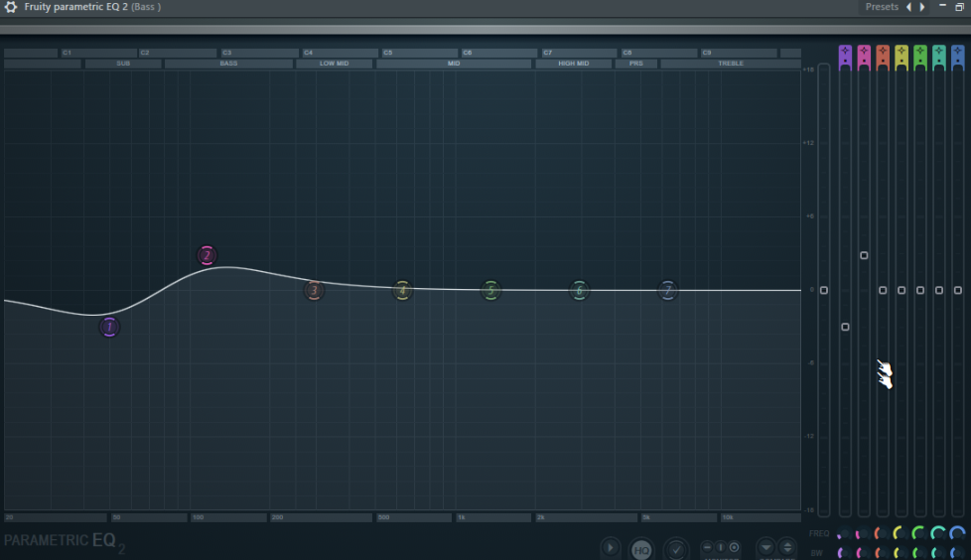Click the blue band 7 FREQ knob
Screen dimensions: 971x560
[958, 533]
